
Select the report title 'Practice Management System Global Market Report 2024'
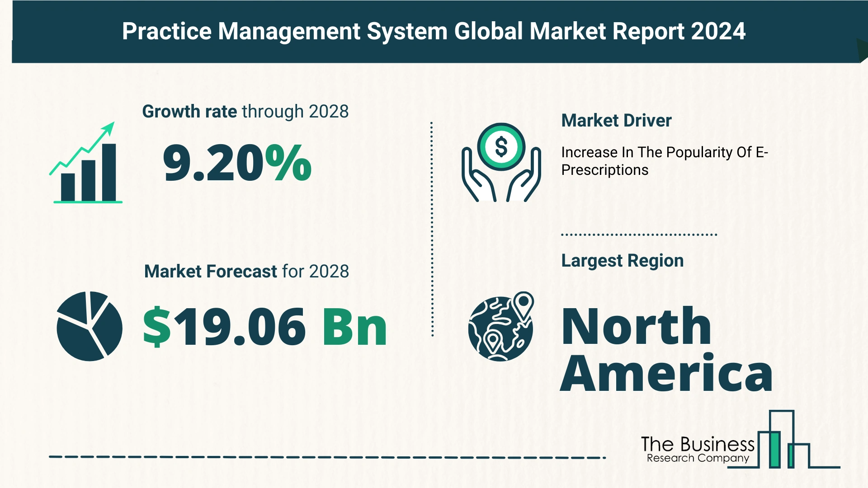(434, 31)
